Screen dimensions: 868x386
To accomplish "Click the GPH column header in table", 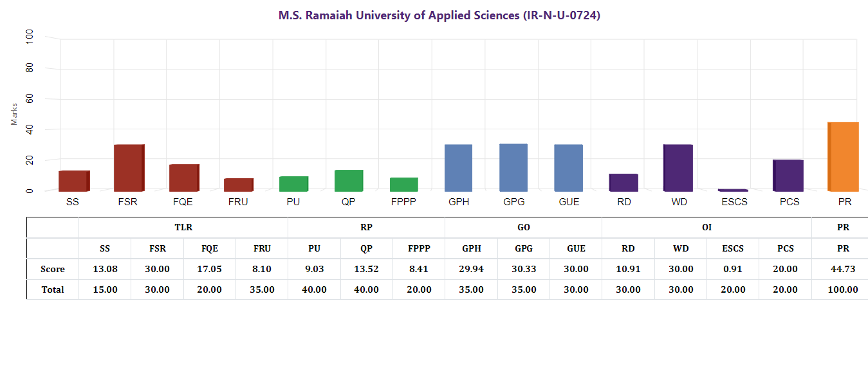I will pos(471,248).
